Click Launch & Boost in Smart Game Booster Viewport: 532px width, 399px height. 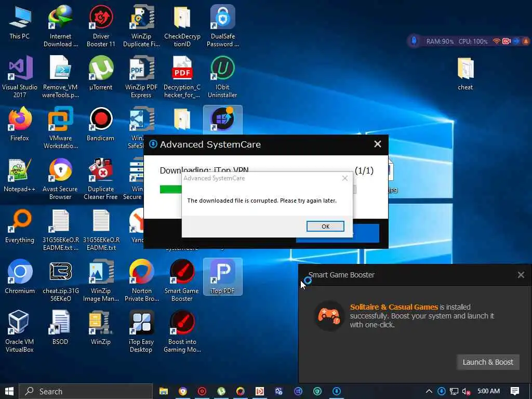pyautogui.click(x=487, y=362)
